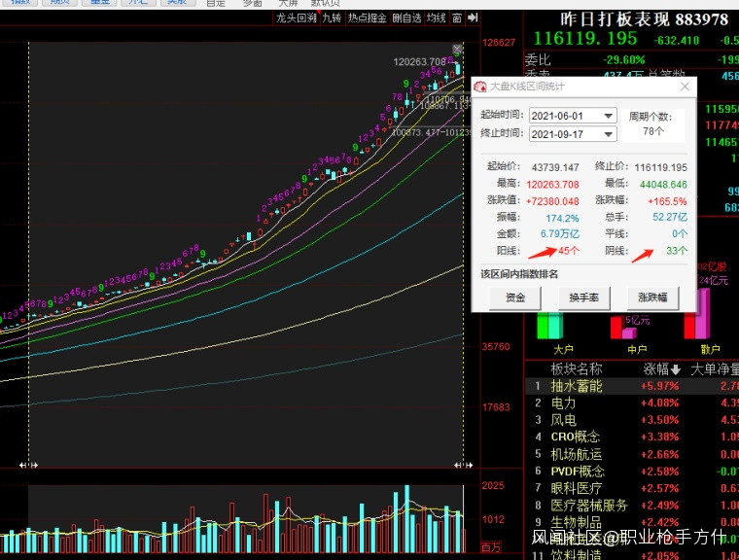739x560 pixels.
Task: Close the 大盘K线区间统计 dialog
Action: coord(685,87)
